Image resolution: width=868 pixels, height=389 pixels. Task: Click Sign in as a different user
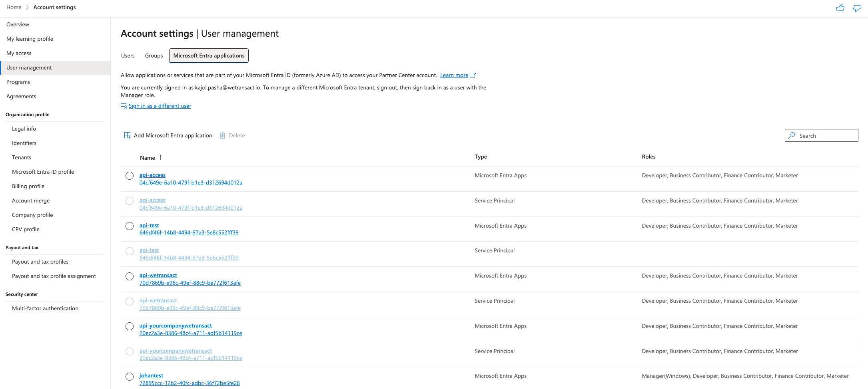pyautogui.click(x=160, y=106)
